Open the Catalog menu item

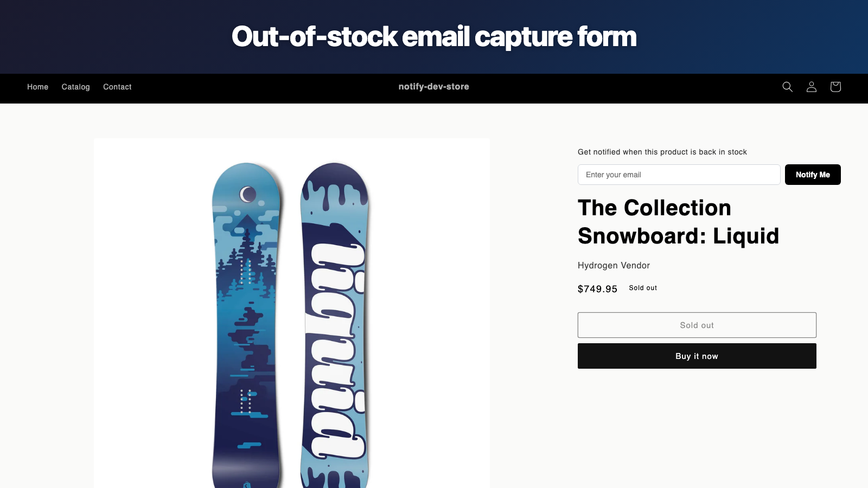click(75, 87)
